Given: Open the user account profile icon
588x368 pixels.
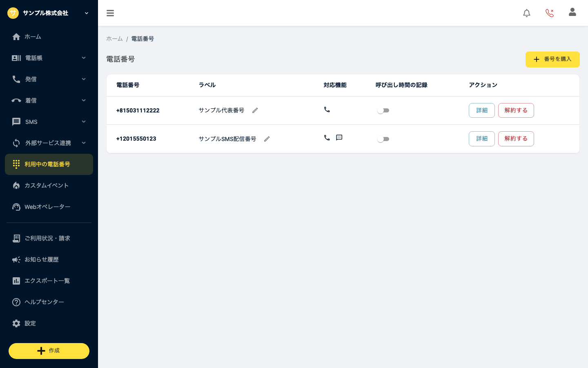Looking at the screenshot, I should [x=572, y=12].
